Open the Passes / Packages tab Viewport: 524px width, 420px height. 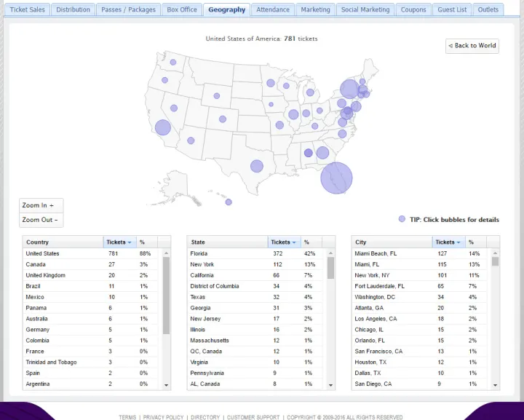[x=128, y=9]
